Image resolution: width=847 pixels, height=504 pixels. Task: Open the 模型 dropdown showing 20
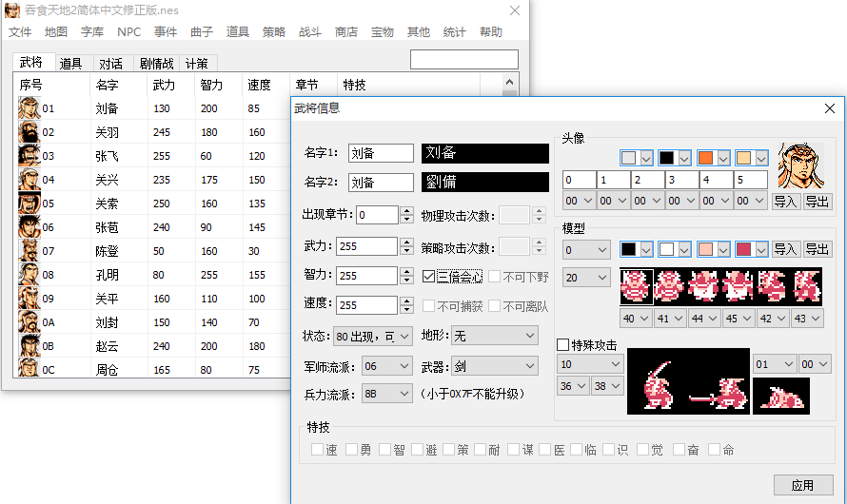[586, 278]
